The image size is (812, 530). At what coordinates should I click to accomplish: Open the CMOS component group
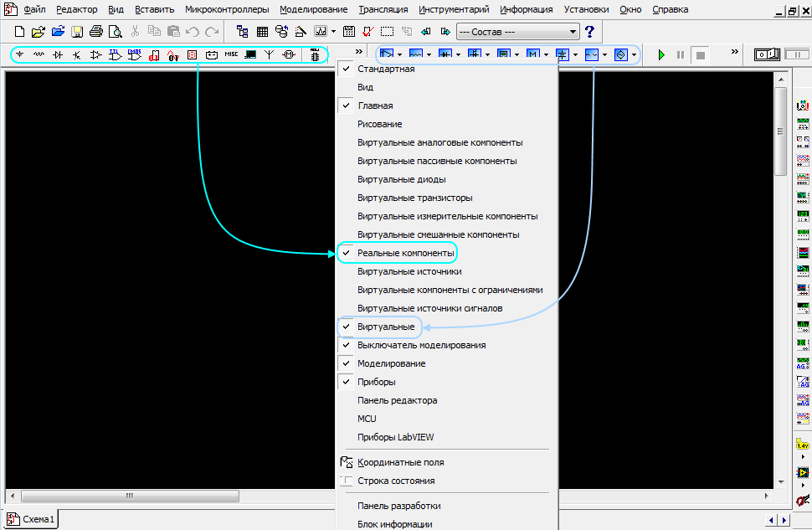[x=134, y=54]
